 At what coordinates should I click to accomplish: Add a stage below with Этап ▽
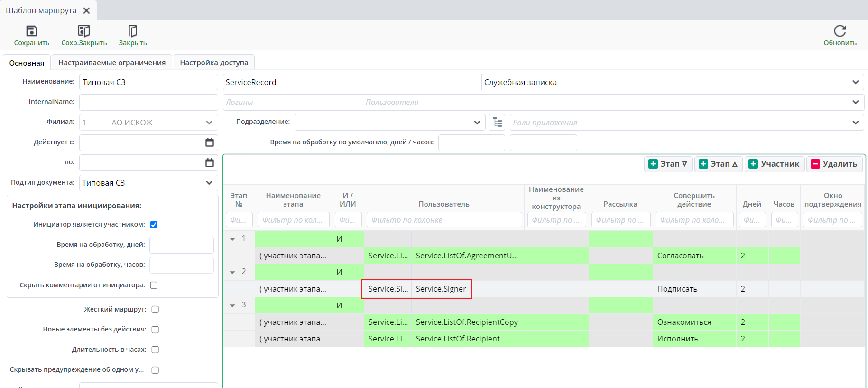tap(668, 164)
